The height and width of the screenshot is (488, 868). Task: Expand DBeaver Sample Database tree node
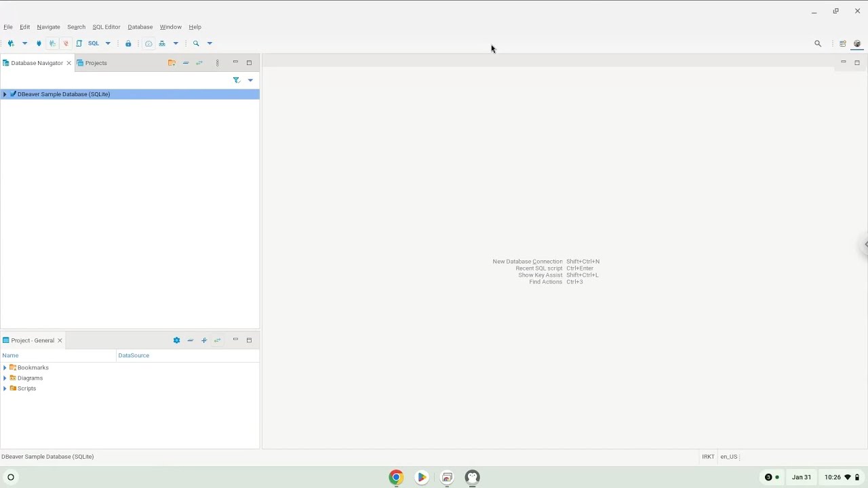[x=5, y=94]
